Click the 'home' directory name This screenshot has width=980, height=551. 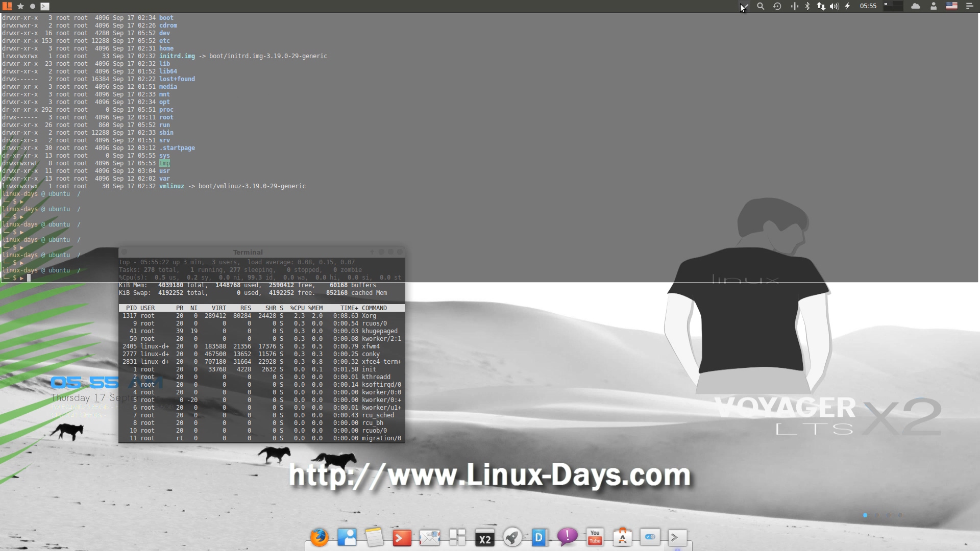click(166, 48)
